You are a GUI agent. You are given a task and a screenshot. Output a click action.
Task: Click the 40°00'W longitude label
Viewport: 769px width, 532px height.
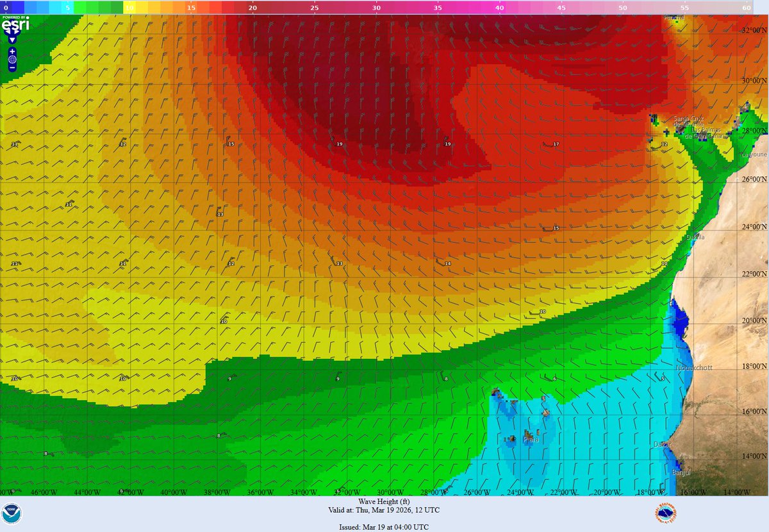pos(174,492)
